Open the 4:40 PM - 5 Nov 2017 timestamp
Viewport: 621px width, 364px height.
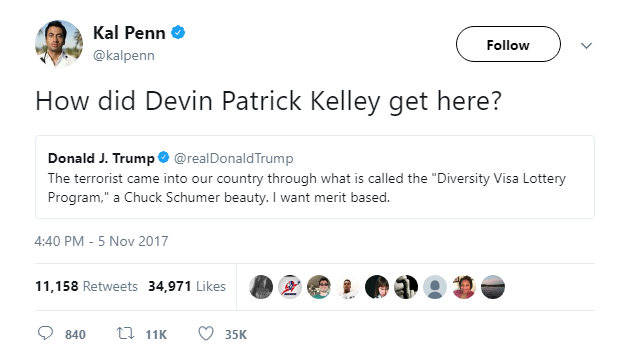pos(101,241)
